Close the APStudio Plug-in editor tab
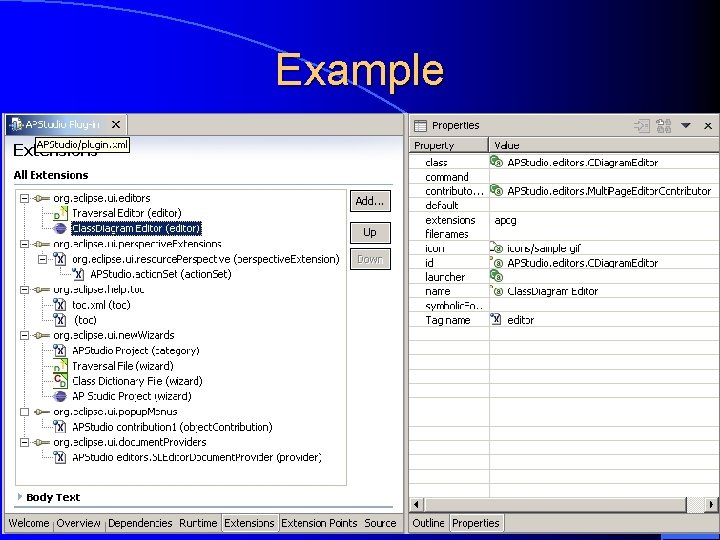Viewport: 720px width, 540px height. point(116,124)
